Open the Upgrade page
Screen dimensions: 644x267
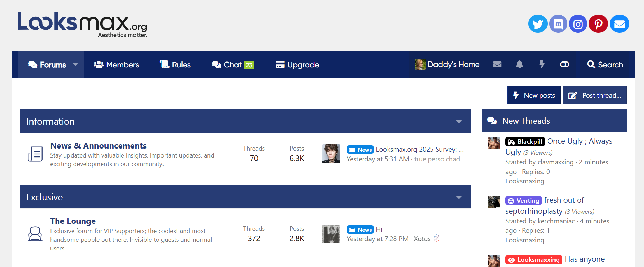tap(297, 65)
